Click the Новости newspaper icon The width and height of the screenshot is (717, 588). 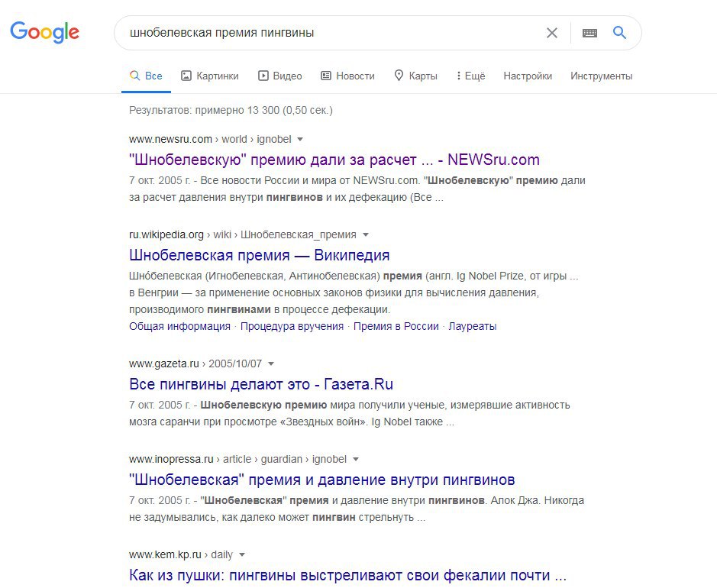click(325, 76)
